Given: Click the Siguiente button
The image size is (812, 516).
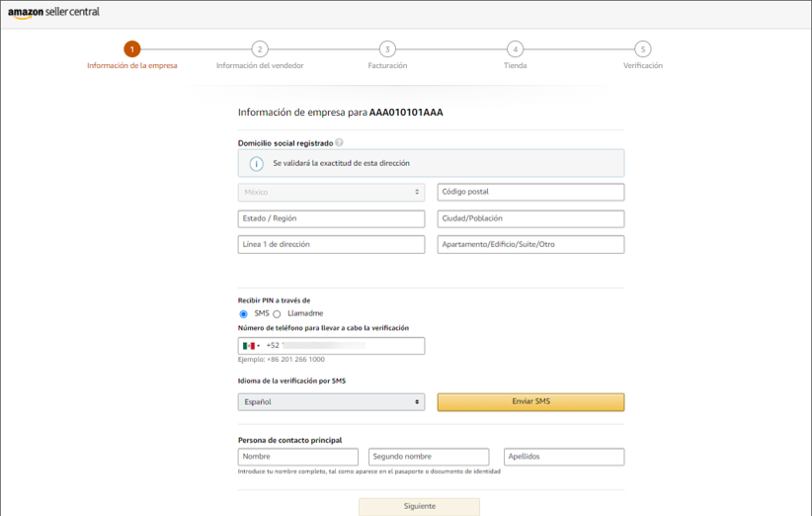Looking at the screenshot, I should pos(420,507).
